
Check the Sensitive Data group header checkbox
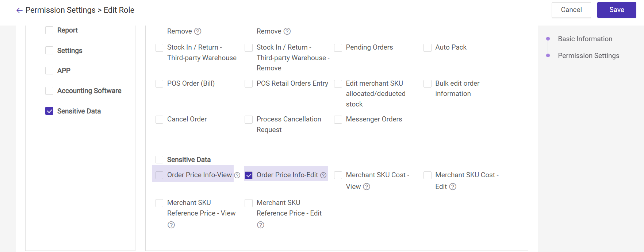tap(160, 160)
